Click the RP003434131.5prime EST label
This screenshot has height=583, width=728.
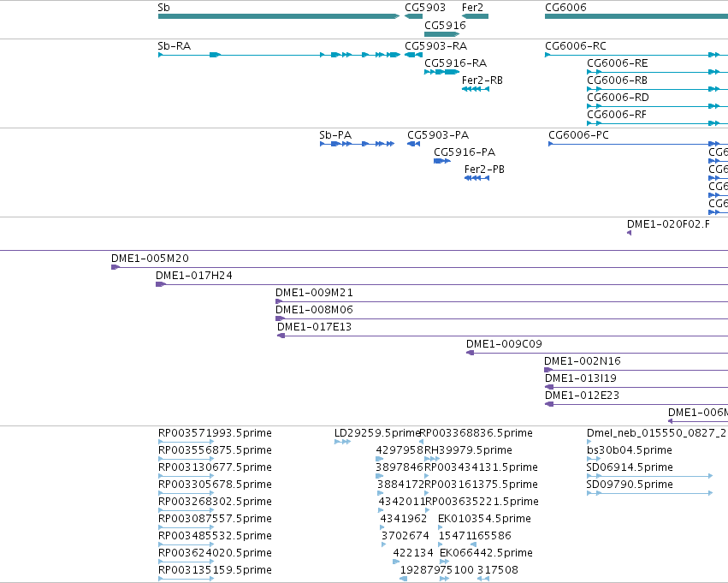pos(481,467)
